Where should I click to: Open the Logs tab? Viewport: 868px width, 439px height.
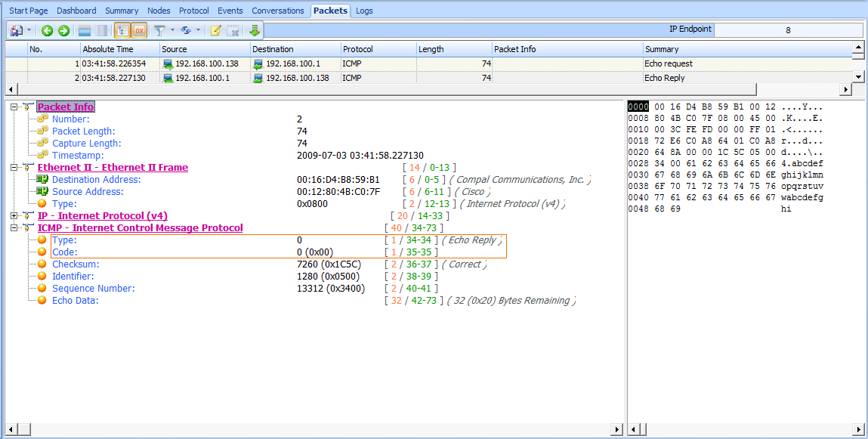(364, 11)
